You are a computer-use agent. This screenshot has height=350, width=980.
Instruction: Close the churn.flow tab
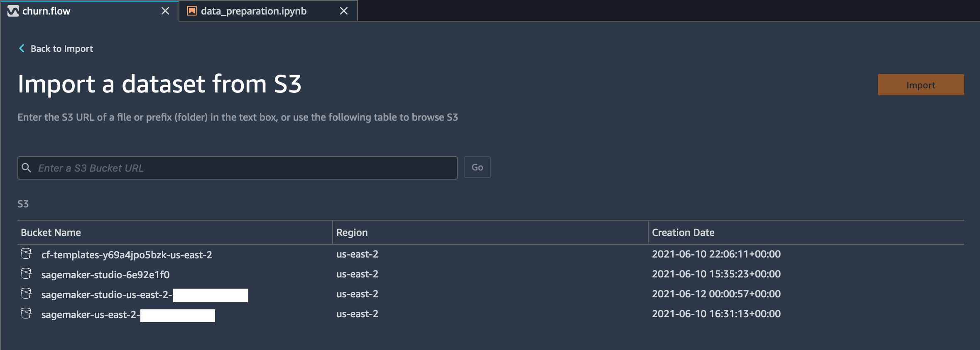pyautogui.click(x=165, y=11)
